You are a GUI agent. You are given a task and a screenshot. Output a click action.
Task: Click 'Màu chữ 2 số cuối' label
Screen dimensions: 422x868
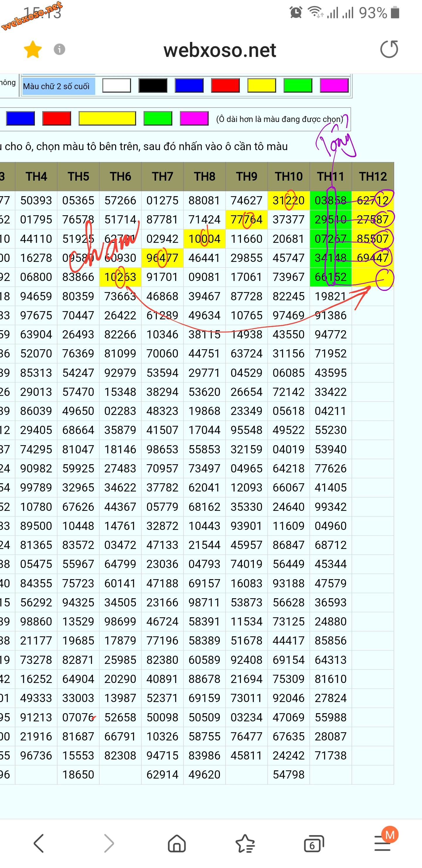56,86
